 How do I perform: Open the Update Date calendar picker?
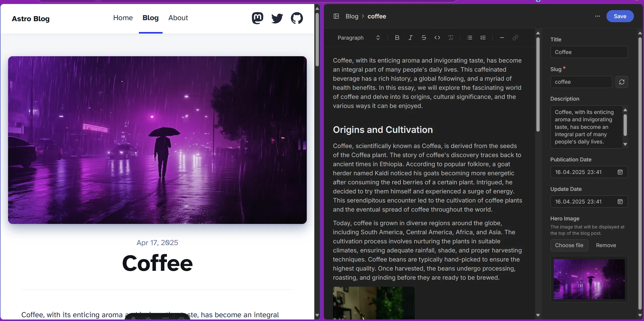pos(620,201)
